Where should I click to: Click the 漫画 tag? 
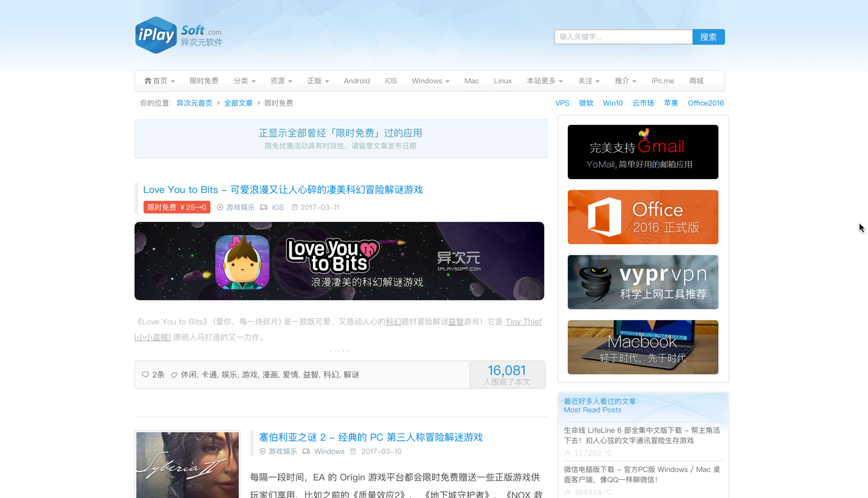[x=270, y=374]
